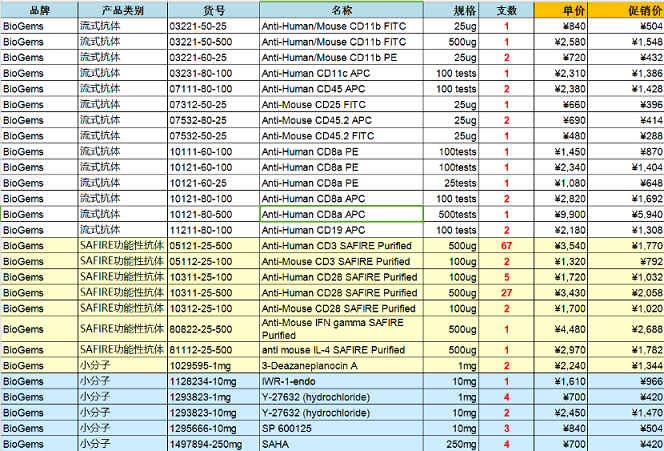
Task: Select the SAHA name cell
Action: (x=341, y=444)
